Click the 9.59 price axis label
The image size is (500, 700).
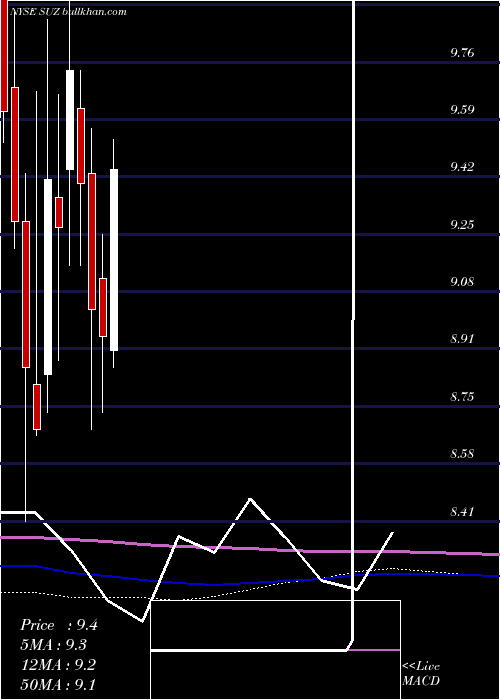point(462,110)
